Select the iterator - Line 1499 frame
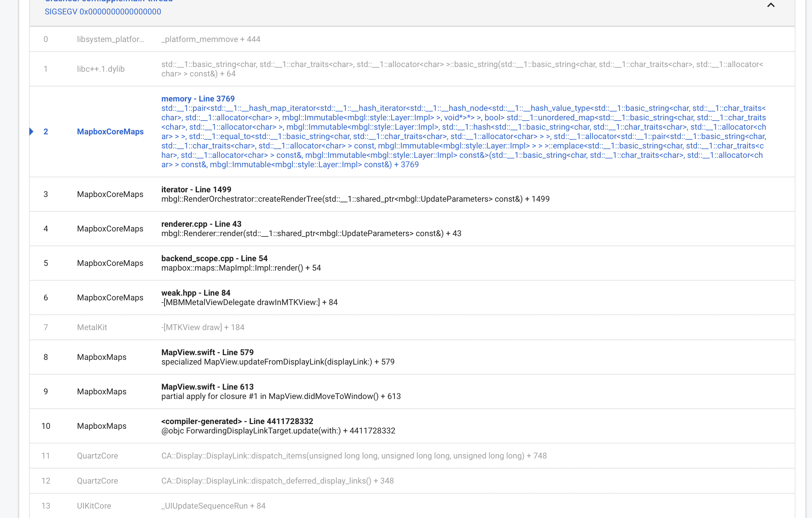The image size is (812, 518). click(196, 189)
